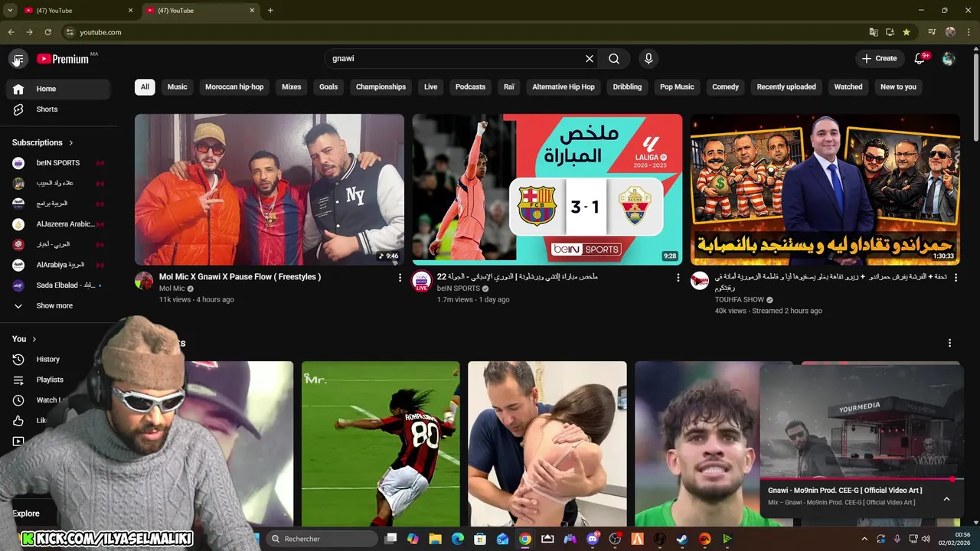Expand the You section chevron

(x=34, y=339)
